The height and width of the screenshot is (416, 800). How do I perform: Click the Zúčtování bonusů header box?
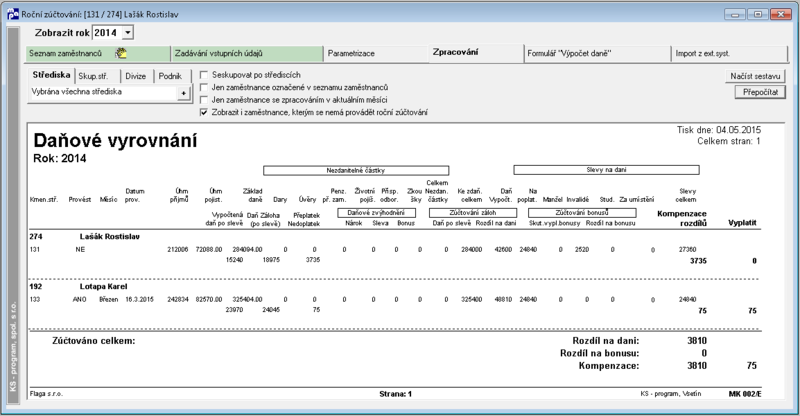click(x=582, y=213)
